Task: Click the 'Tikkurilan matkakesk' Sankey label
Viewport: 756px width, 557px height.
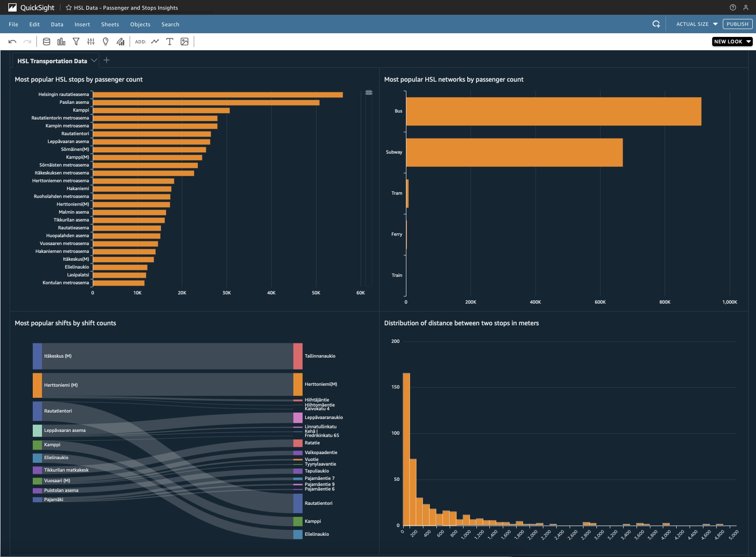Action: coord(66,470)
